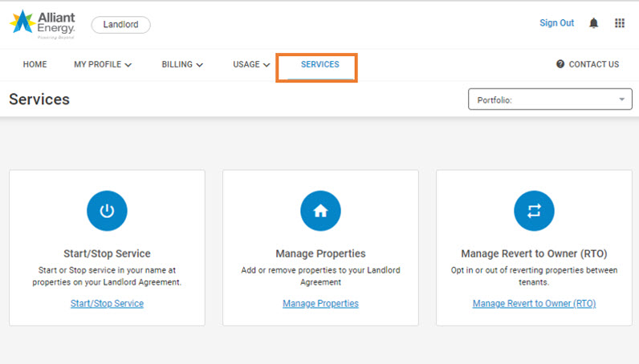639x364 pixels.
Task: Expand the Billing menu
Action: tap(182, 64)
